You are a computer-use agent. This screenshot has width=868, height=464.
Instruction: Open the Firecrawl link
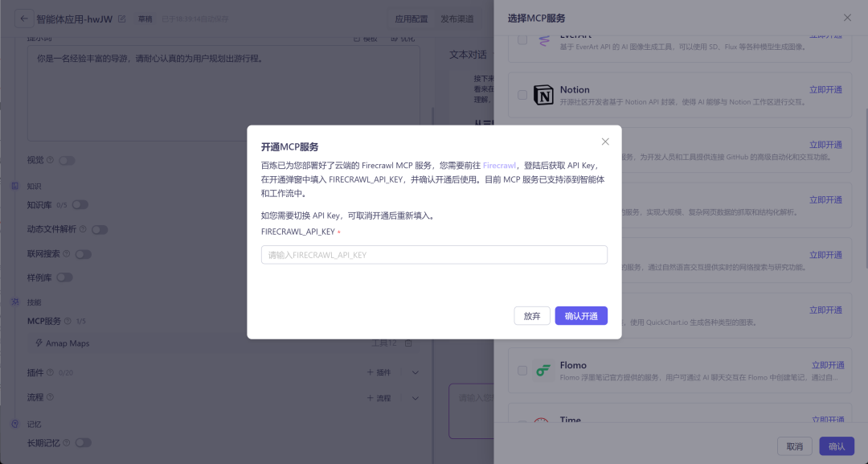click(x=499, y=165)
